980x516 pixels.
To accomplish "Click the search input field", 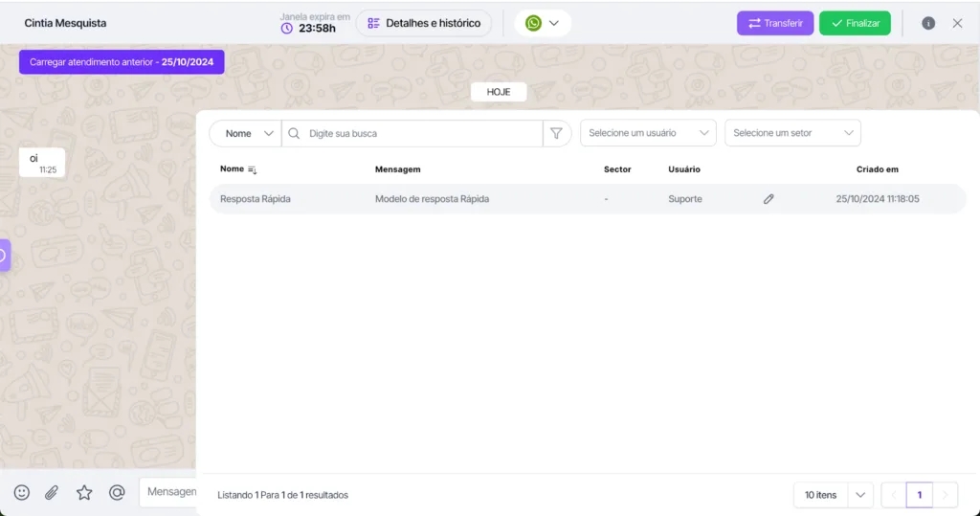I will [421, 133].
